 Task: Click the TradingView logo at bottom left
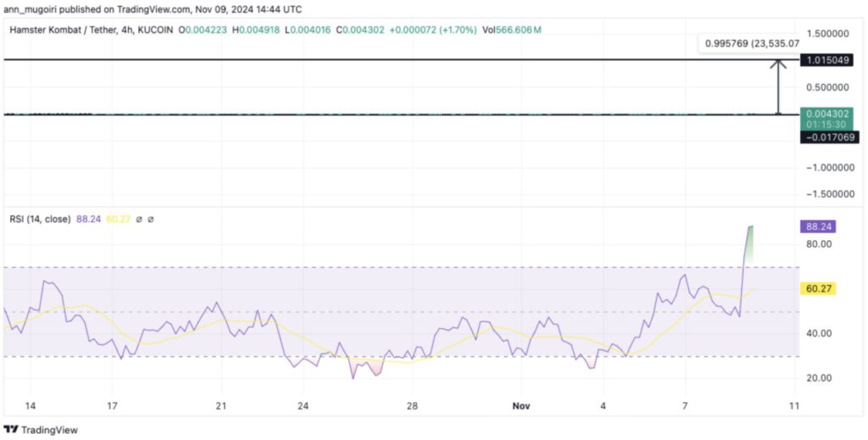pyautogui.click(x=41, y=430)
